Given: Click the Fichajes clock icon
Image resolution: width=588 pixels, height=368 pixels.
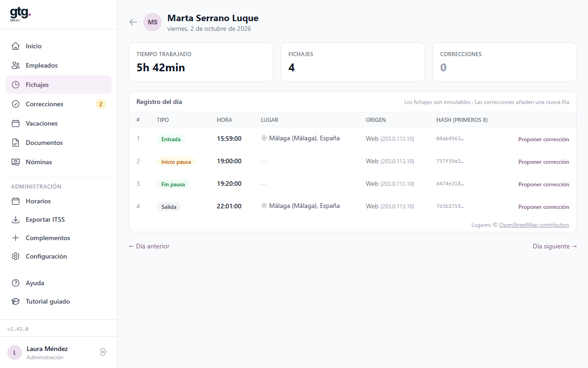Looking at the screenshot, I should point(16,85).
